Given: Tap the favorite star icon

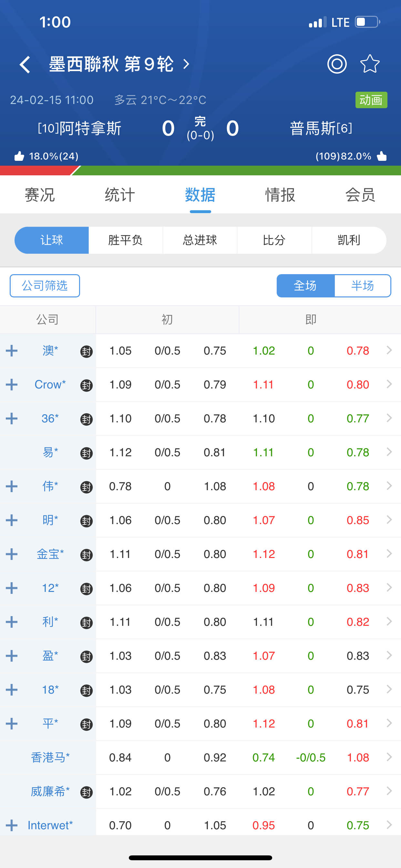Looking at the screenshot, I should pyautogui.click(x=370, y=64).
